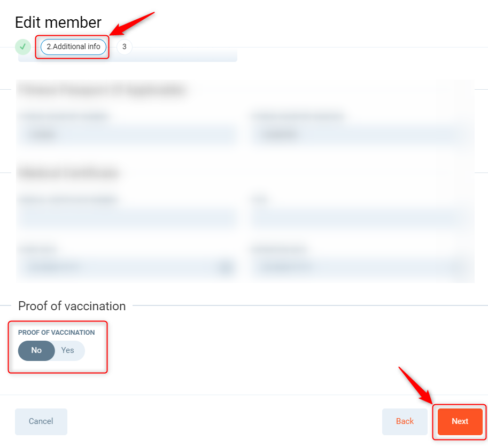This screenshot has height=448, width=488.
Task: Focus left blurred field under second heading
Action: [127, 217]
